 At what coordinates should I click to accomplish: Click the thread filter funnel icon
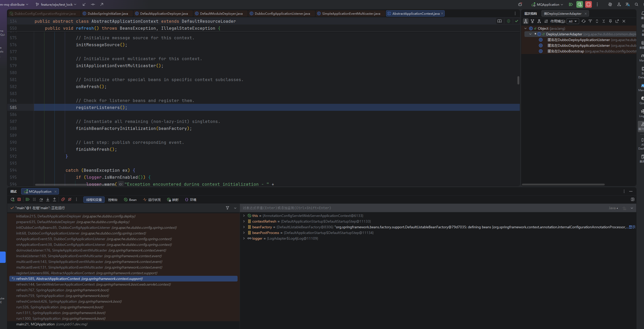(x=227, y=208)
